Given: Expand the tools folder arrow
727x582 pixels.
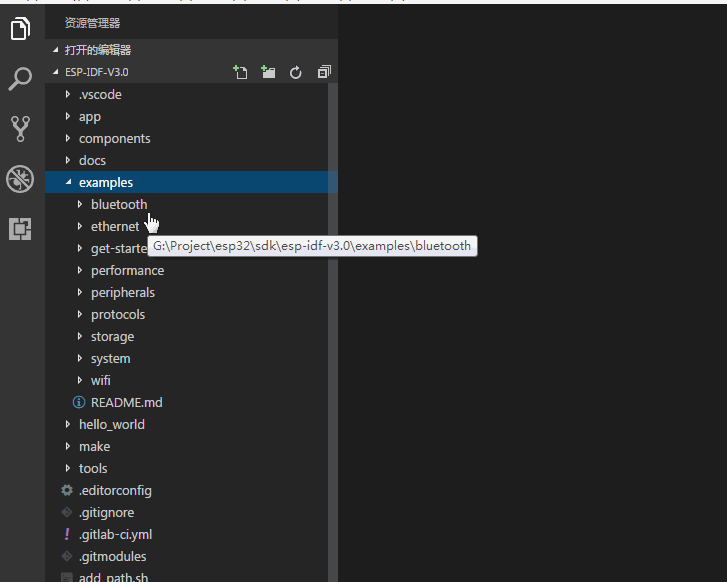Looking at the screenshot, I should click(x=68, y=468).
